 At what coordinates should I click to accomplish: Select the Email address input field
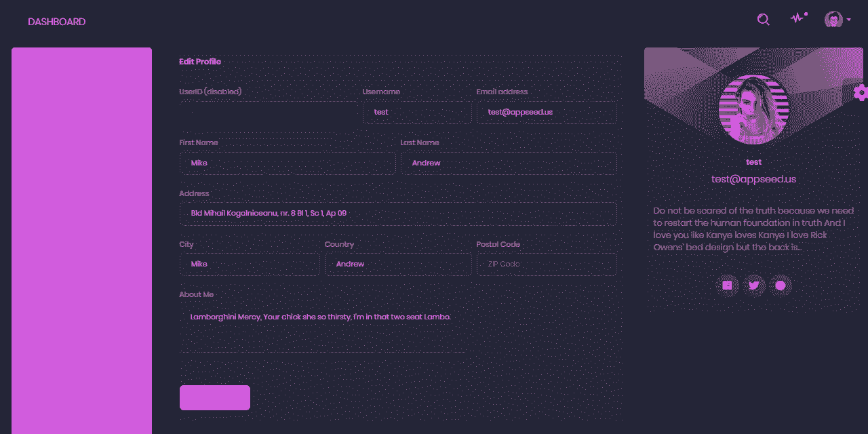546,113
